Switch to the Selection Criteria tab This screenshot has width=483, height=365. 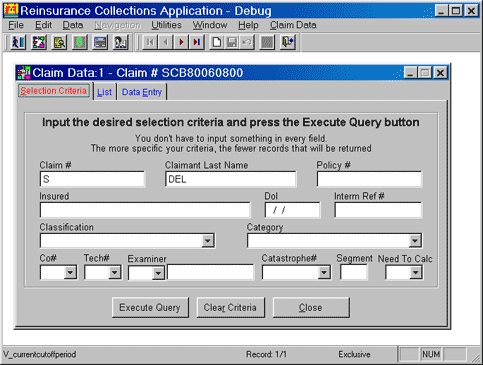[x=54, y=91]
